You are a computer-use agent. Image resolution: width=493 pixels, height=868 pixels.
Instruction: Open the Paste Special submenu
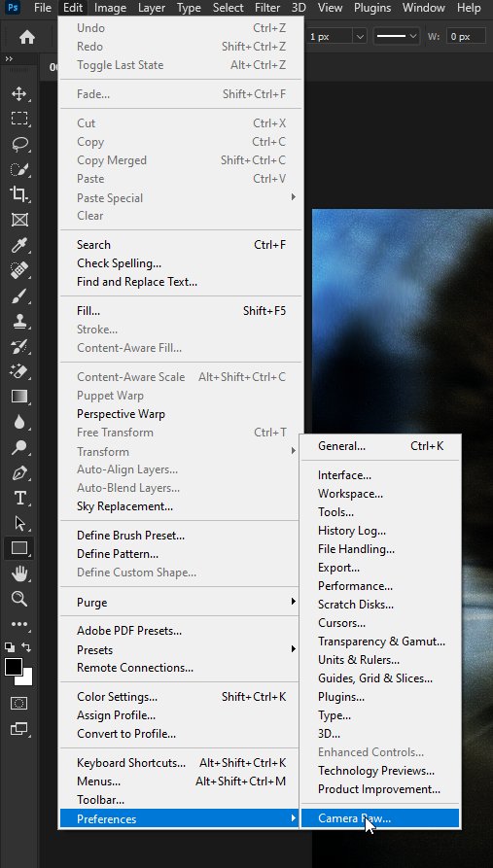coord(181,197)
